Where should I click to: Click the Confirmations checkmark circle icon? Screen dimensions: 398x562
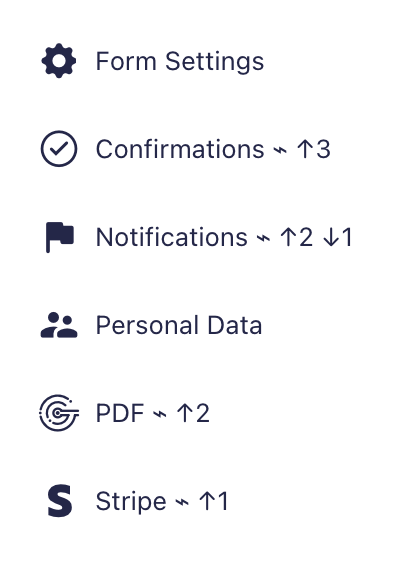point(59,149)
